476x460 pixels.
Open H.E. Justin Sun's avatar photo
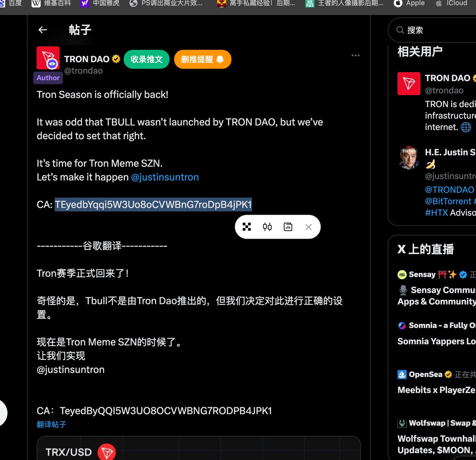pyautogui.click(x=409, y=158)
